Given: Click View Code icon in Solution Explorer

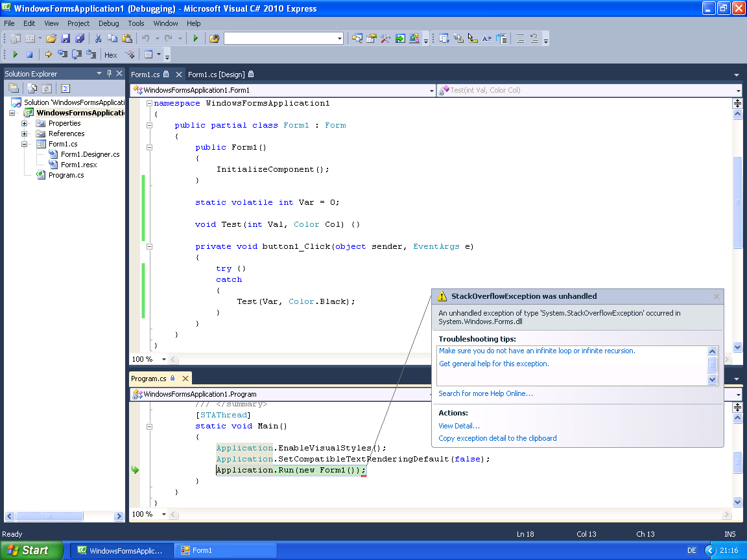Looking at the screenshot, I should 65,89.
